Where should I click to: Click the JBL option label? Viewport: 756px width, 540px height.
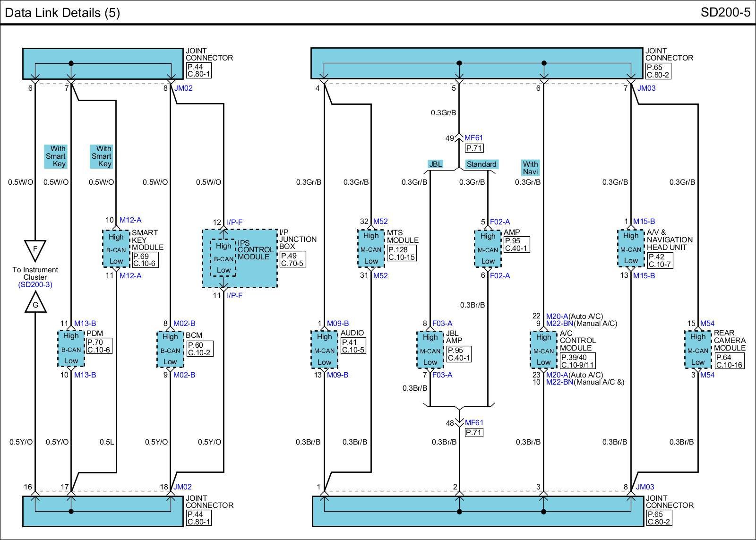pos(435,164)
